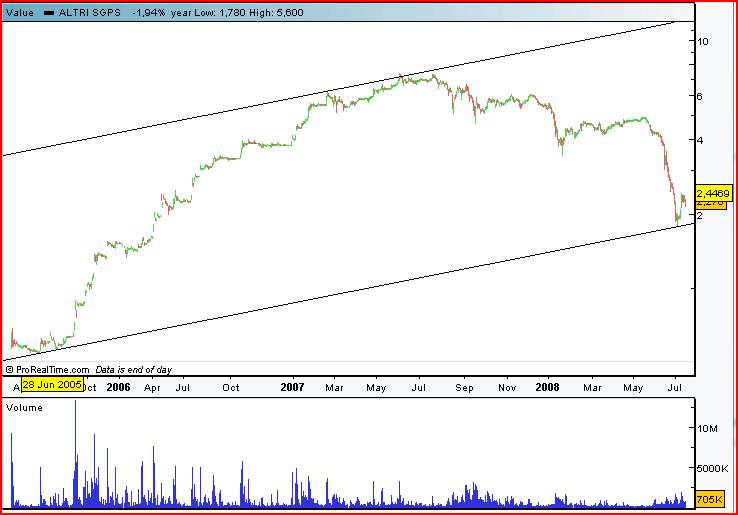Click the 2006 year marker on time axis
Image resolution: width=738 pixels, height=515 pixels.
pos(118,386)
